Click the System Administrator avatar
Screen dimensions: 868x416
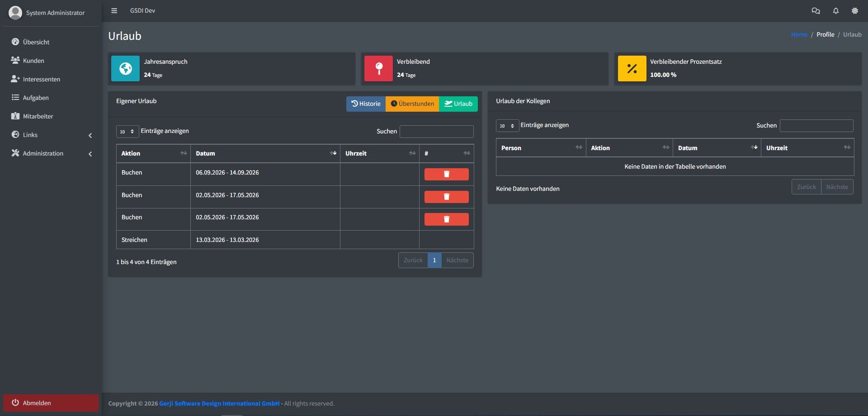coord(15,13)
